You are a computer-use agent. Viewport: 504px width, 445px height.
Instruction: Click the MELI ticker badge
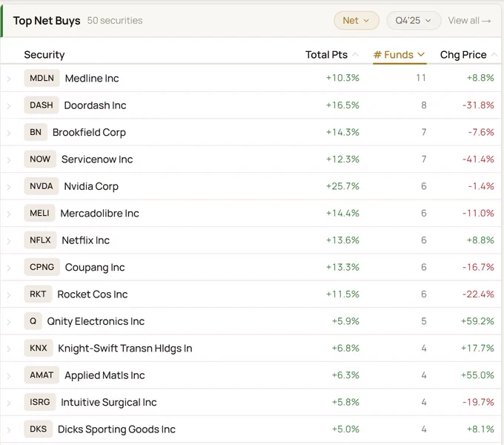pyautogui.click(x=39, y=213)
